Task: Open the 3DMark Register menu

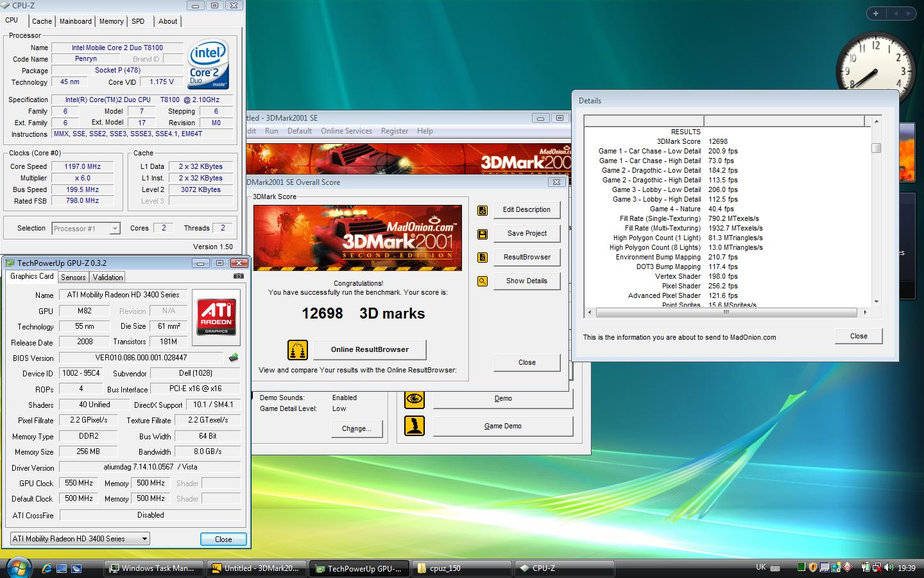Action: tap(395, 131)
